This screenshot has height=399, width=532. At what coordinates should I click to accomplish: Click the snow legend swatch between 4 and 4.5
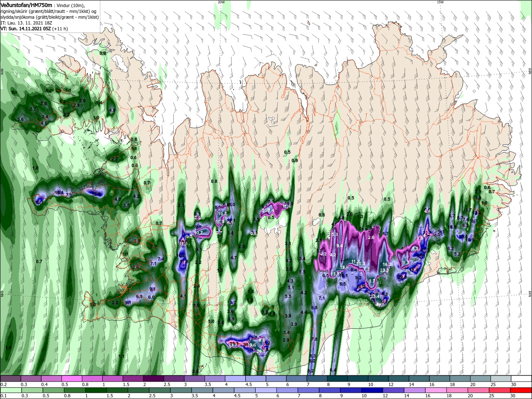point(235,379)
